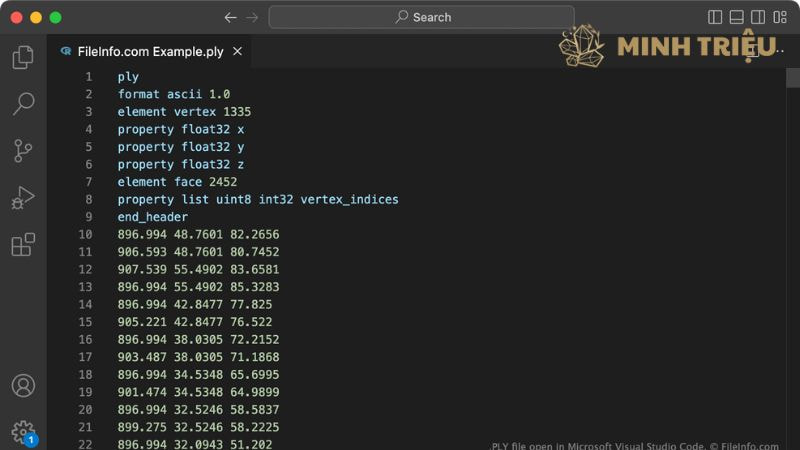Close the FileInfo.com Example.ply tab
The width and height of the screenshot is (800, 450).
click(x=237, y=51)
